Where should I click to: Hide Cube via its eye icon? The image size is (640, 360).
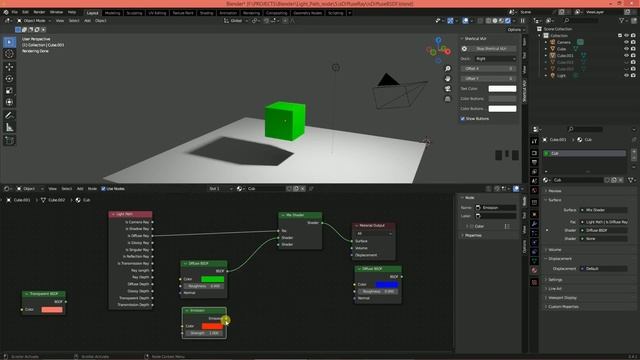(626, 49)
